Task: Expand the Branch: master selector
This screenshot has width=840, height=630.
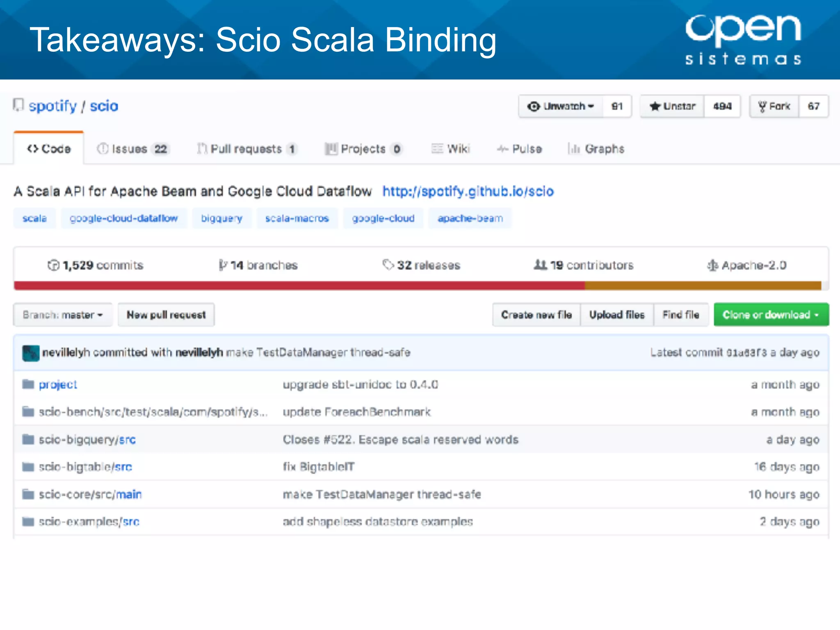Action: pyautogui.click(x=63, y=315)
